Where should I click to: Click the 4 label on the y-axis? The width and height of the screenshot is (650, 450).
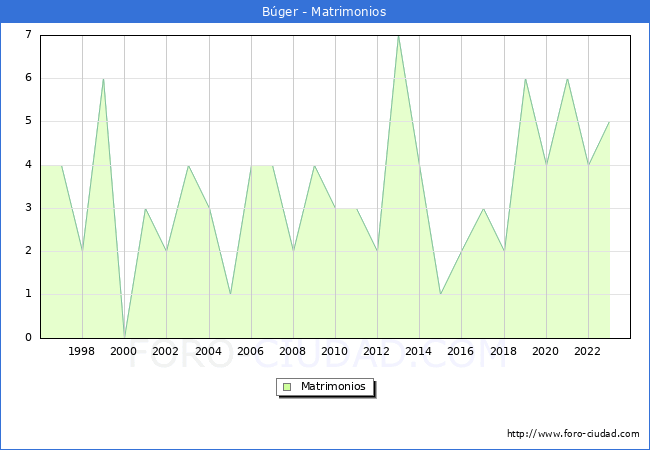click(29, 165)
